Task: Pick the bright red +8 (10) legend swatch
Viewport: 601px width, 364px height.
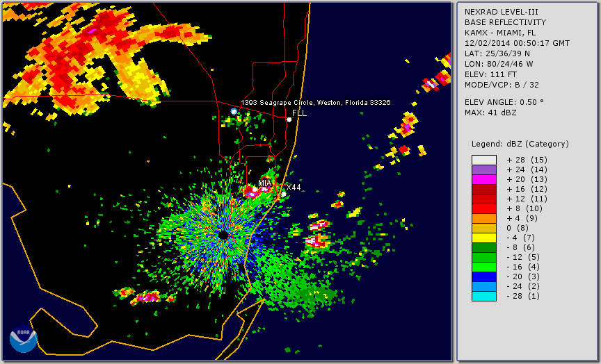Action: click(484, 208)
